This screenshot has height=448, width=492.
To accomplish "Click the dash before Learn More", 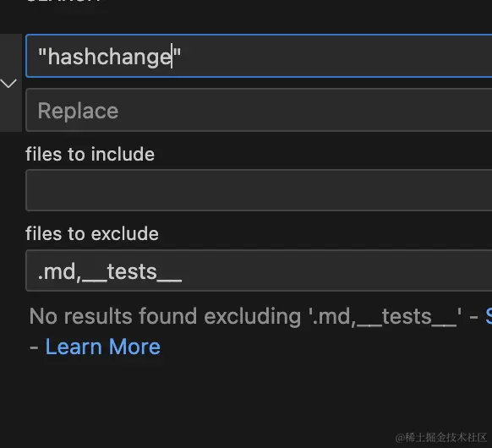I will [34, 347].
